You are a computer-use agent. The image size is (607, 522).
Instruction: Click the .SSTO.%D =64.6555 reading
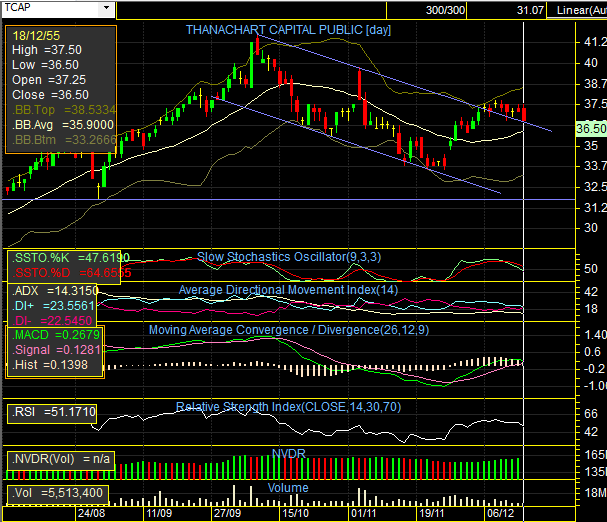coord(72,273)
